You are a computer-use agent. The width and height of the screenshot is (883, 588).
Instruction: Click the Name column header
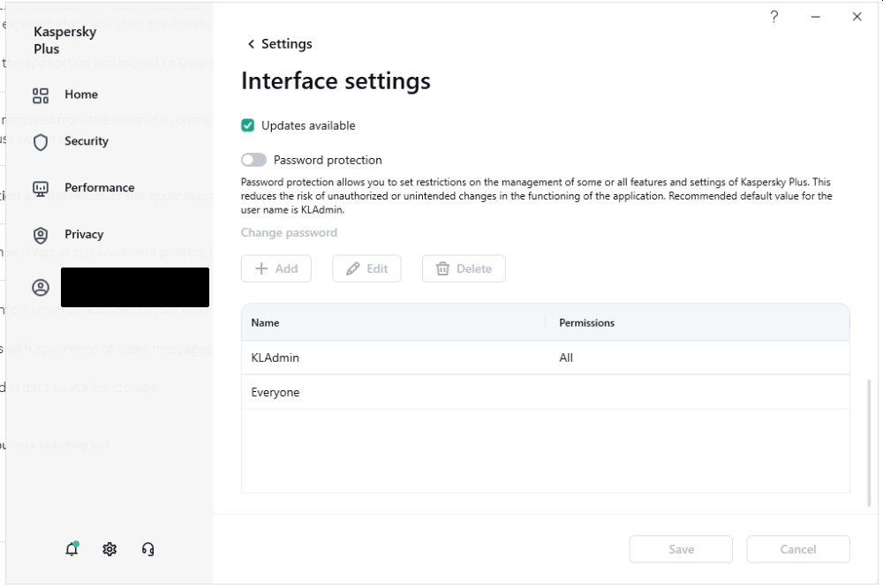point(265,323)
